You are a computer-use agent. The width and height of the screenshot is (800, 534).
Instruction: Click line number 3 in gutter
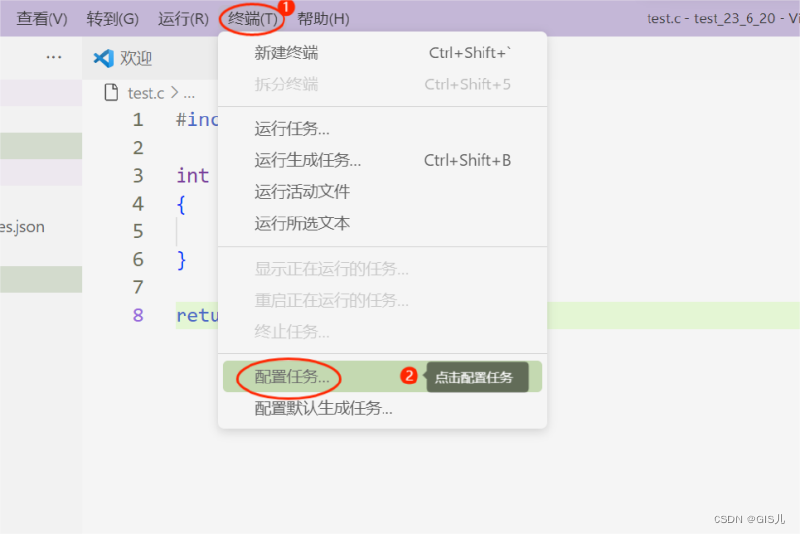click(138, 176)
